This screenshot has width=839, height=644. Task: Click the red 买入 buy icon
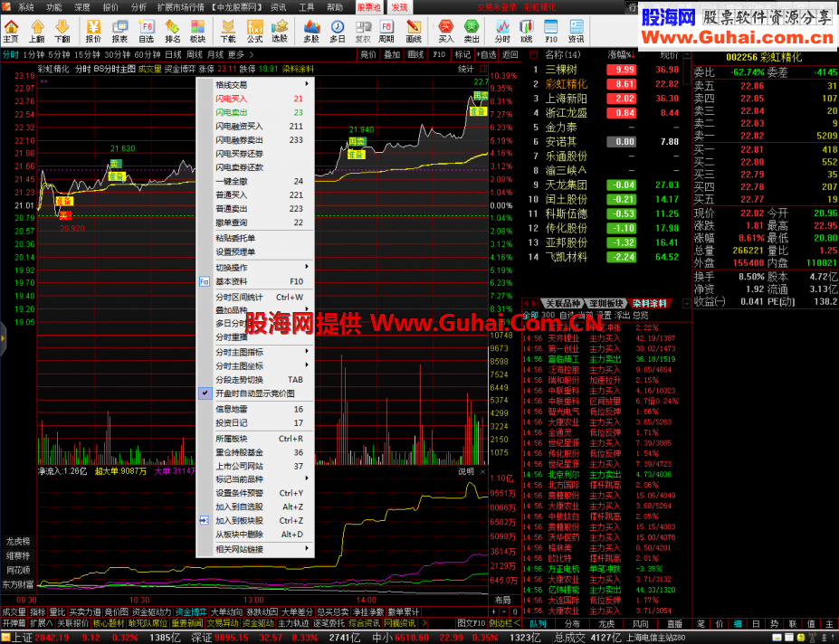tap(445, 31)
